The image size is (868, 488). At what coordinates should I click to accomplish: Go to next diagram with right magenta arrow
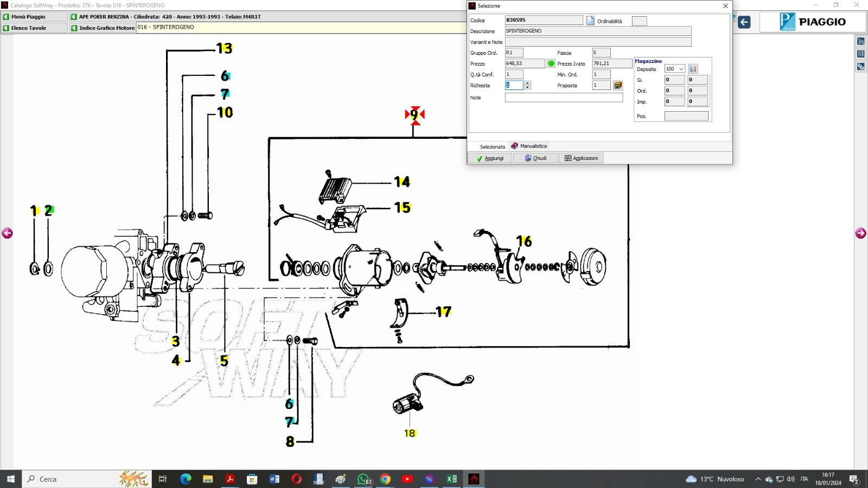click(x=860, y=233)
